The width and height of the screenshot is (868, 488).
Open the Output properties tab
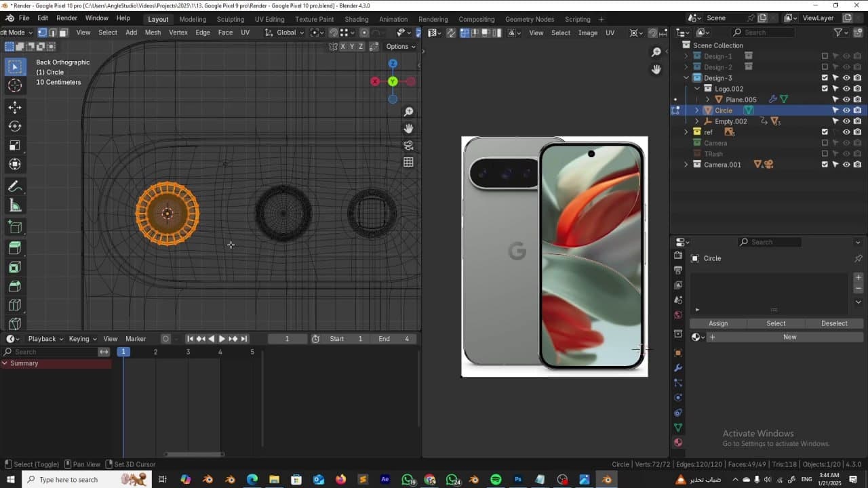click(677, 270)
